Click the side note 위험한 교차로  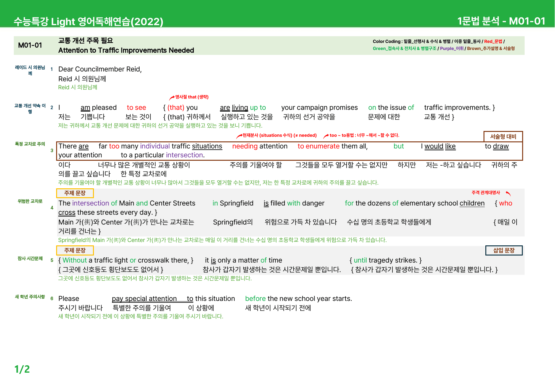(30, 201)
